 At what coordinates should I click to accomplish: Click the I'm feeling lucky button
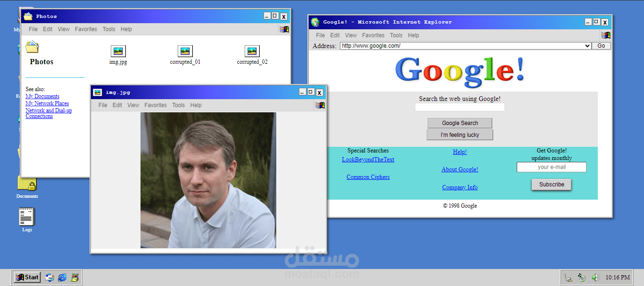pos(460,135)
